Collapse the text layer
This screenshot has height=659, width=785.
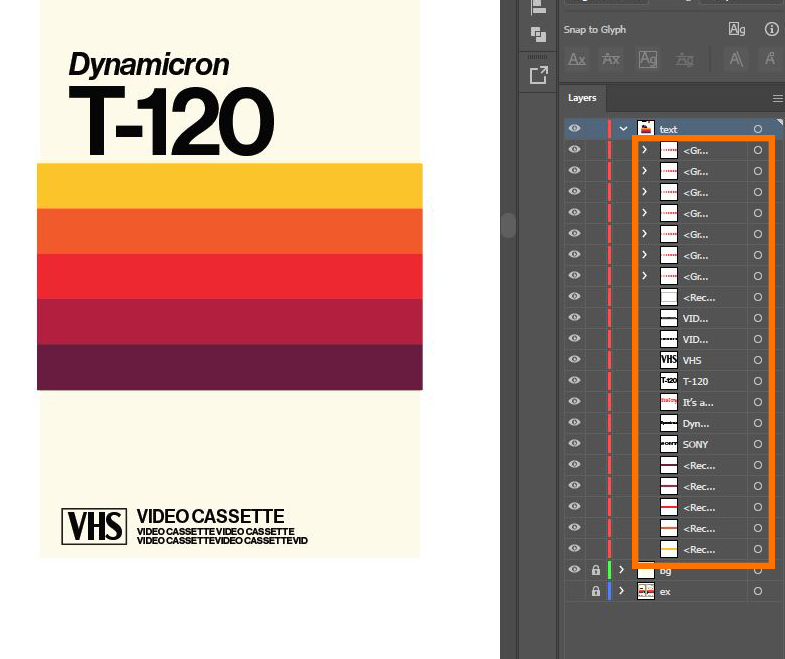[623, 129]
